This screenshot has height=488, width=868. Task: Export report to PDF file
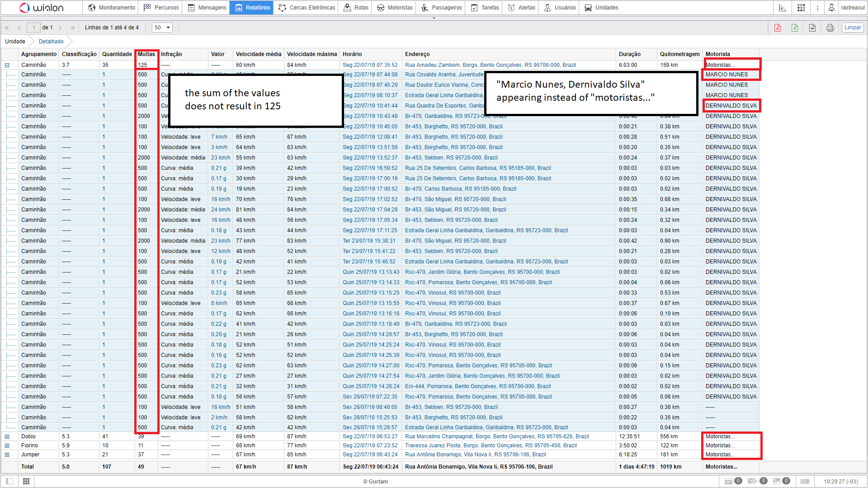pos(778,28)
